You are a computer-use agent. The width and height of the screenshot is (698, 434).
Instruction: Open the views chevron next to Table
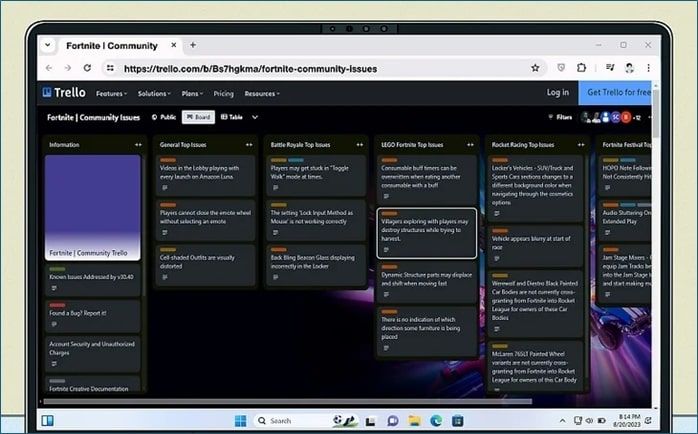click(255, 117)
